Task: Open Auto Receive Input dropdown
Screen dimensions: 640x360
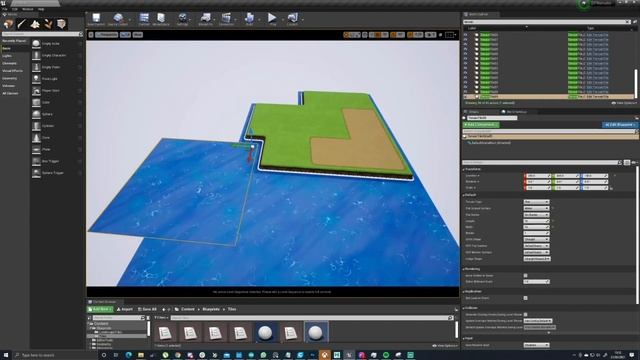Action: pyautogui.click(x=536, y=345)
